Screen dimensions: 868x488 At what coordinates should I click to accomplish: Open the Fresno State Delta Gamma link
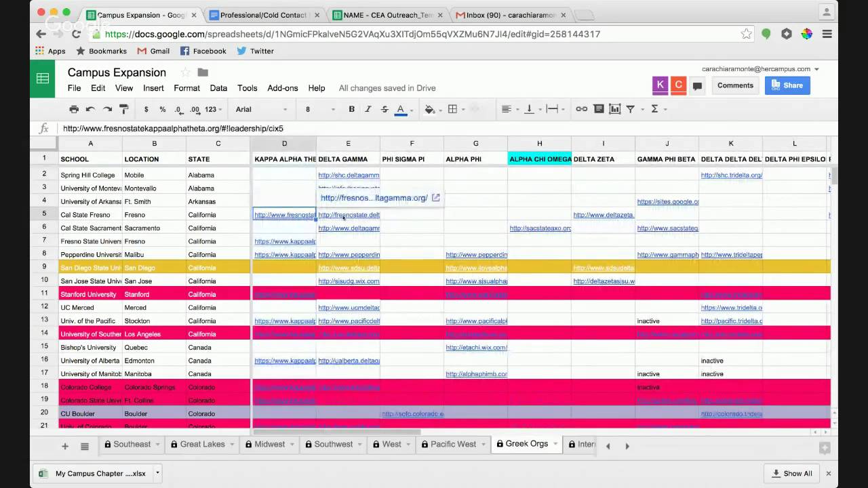tap(349, 215)
